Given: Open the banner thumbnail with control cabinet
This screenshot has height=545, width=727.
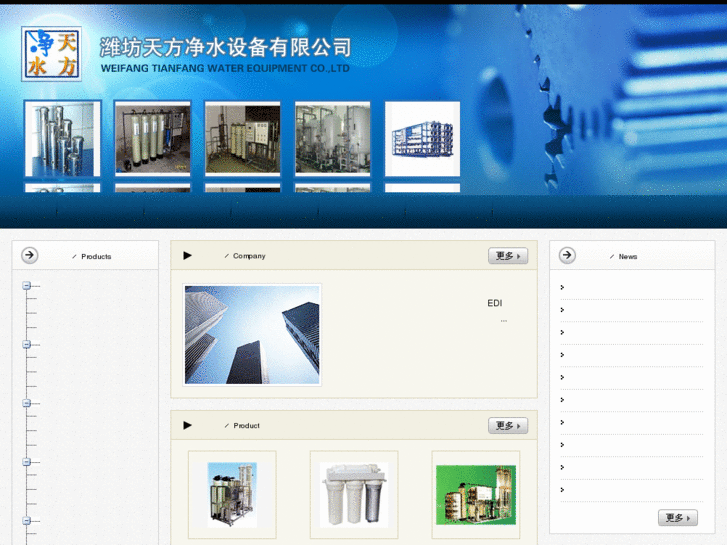Looking at the screenshot, I should click(242, 139).
